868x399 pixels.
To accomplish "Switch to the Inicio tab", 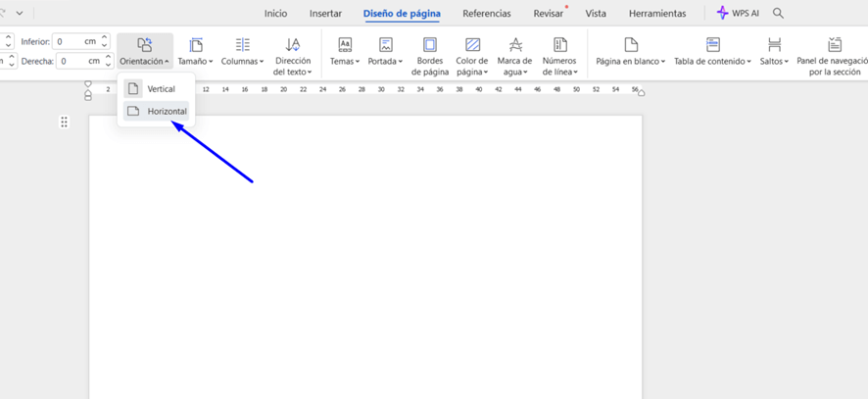I will click(x=275, y=14).
